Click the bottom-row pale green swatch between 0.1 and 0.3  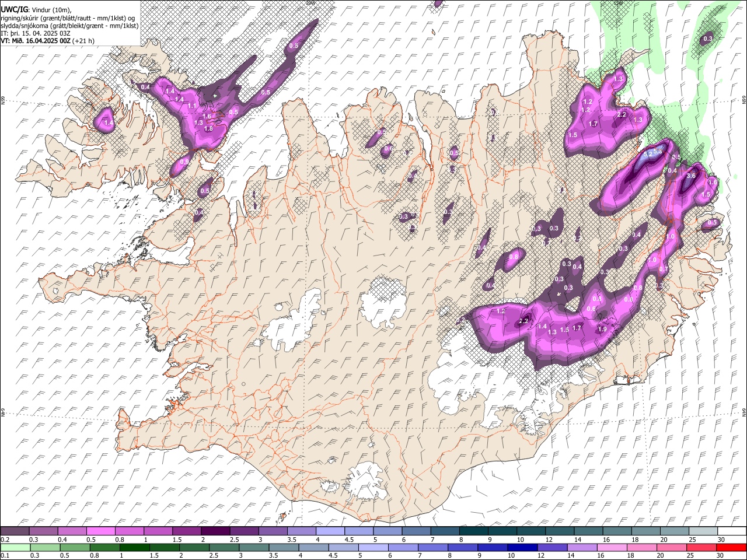15,547
